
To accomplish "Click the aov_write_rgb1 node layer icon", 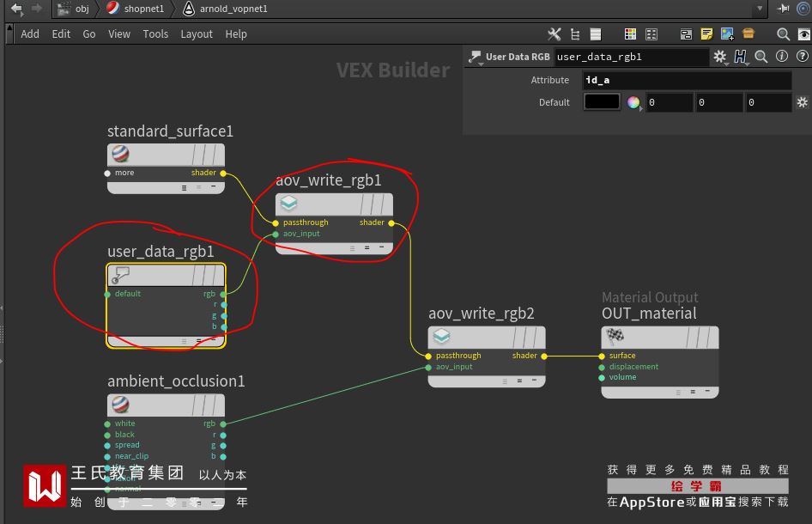I will 288,204.
